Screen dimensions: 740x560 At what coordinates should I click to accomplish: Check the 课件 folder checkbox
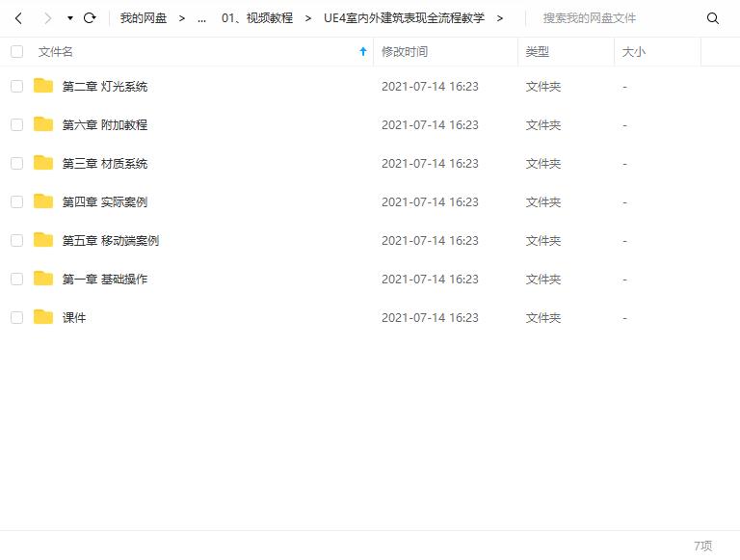[17, 317]
